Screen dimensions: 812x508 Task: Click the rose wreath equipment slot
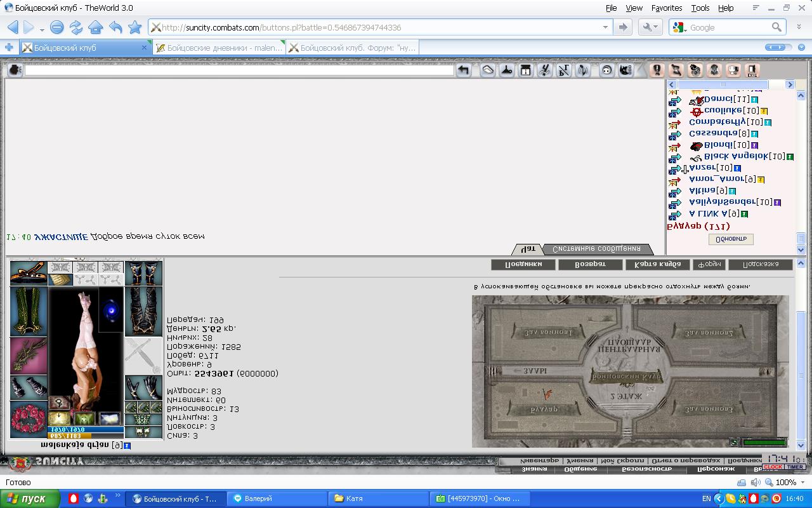[x=29, y=419]
